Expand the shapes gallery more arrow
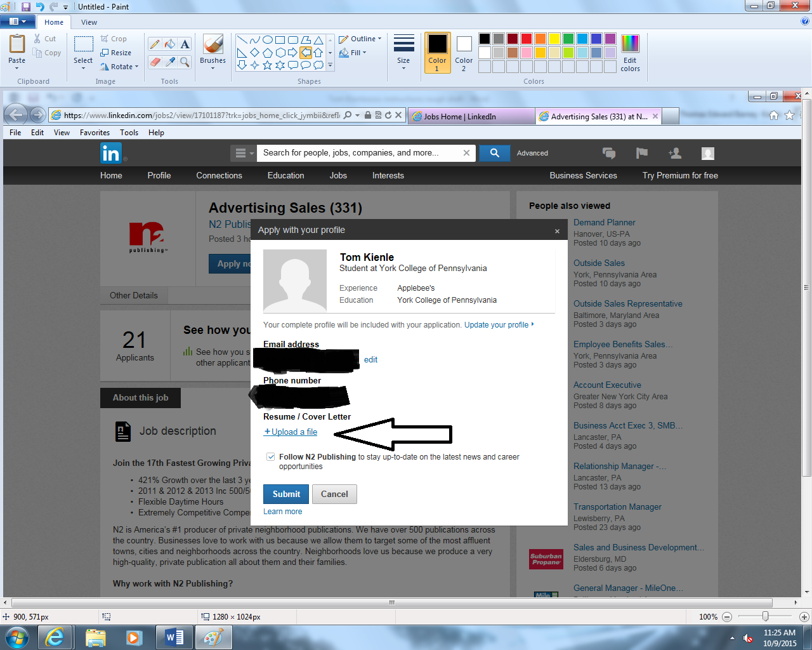Viewport: 812px width, 650px height. 330,65
